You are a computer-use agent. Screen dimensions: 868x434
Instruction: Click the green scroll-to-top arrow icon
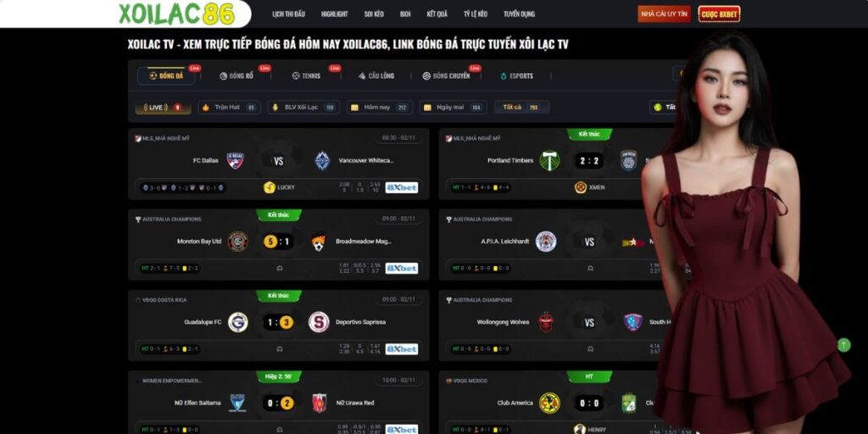[x=843, y=345]
